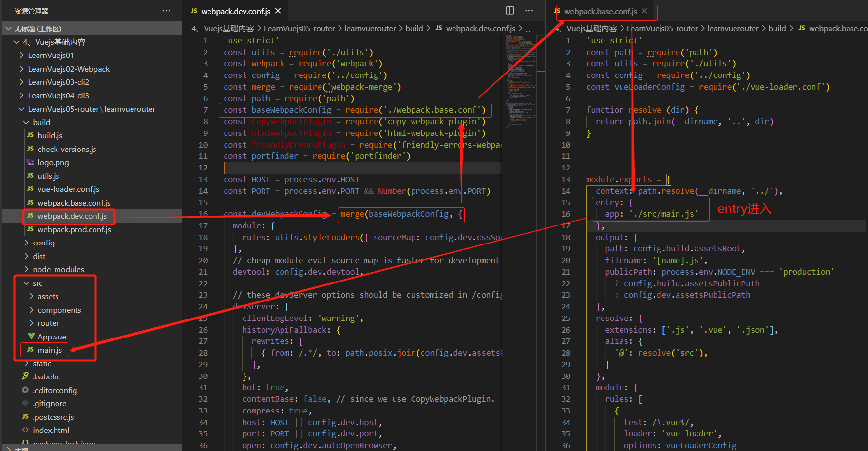Click build breadcrumb in left editor
The width and height of the screenshot is (868, 451).
[x=414, y=29]
